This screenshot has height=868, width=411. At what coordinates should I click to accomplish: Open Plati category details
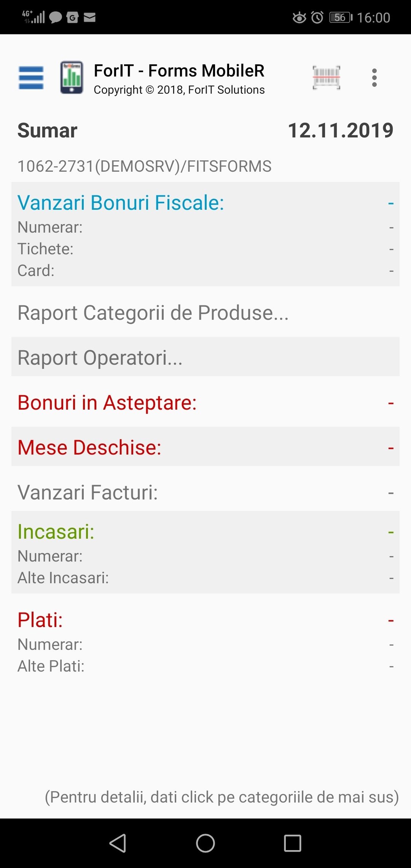click(40, 620)
